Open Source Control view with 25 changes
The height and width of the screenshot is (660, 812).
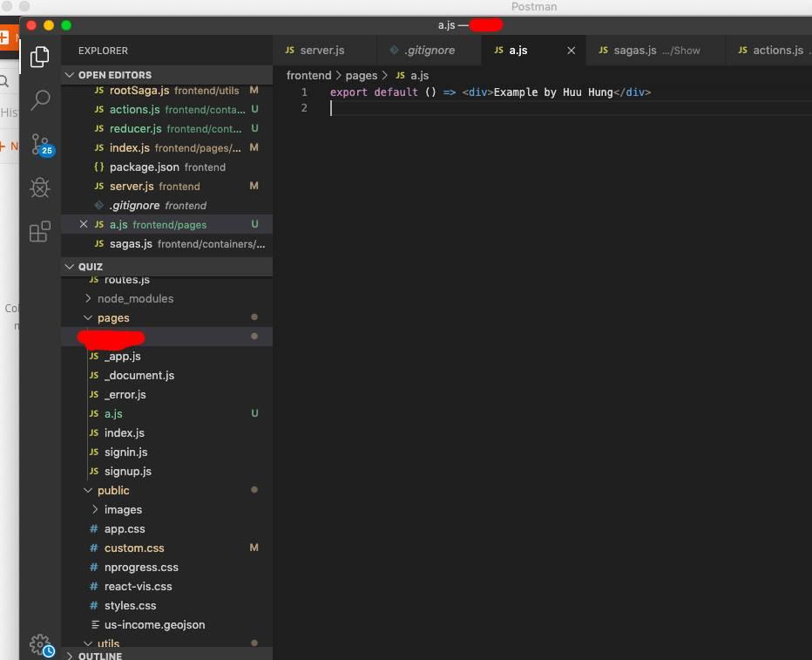41,144
